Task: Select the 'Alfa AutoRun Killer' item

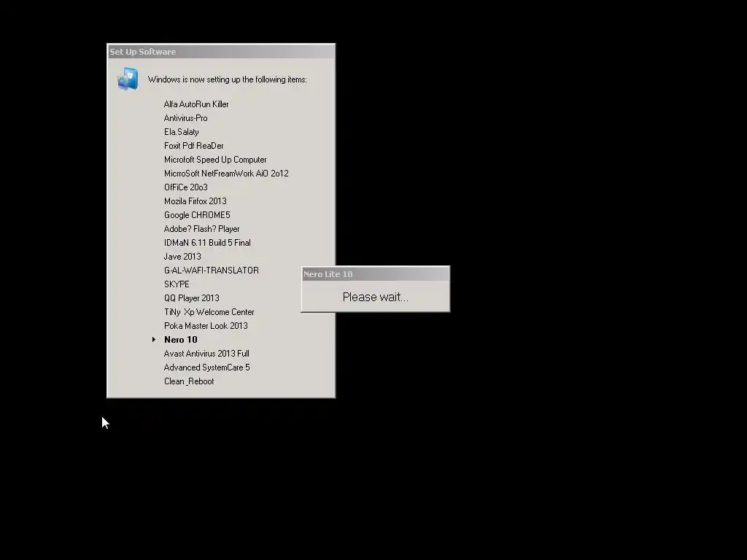Action: point(196,104)
